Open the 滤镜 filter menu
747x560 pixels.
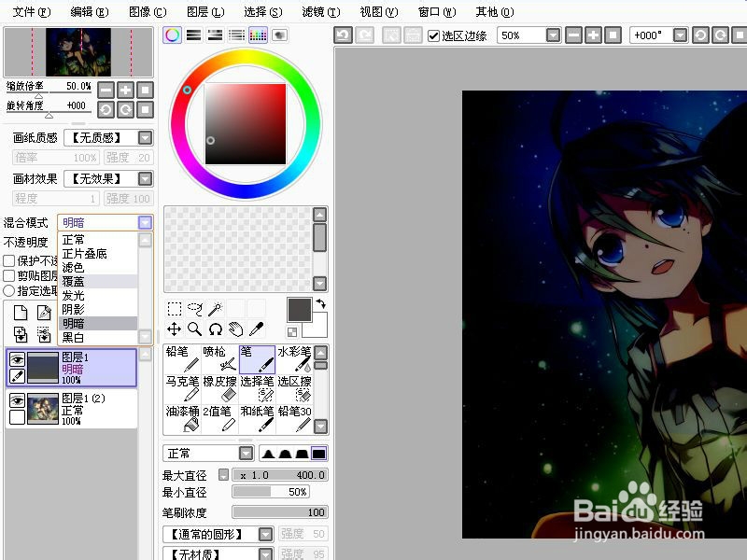pyautogui.click(x=321, y=12)
